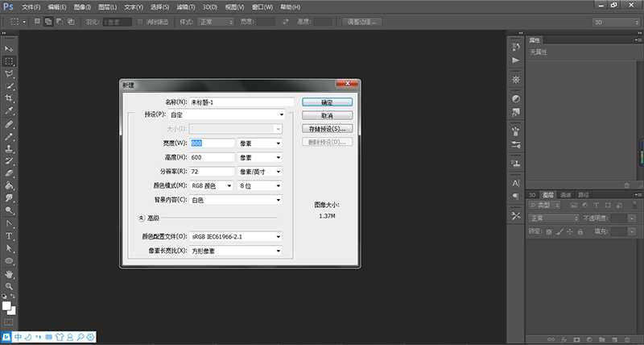Screen dimensions: 644x345
Task: Toggle the 消除锯齿 anti-alias checkbox
Action: (141, 22)
